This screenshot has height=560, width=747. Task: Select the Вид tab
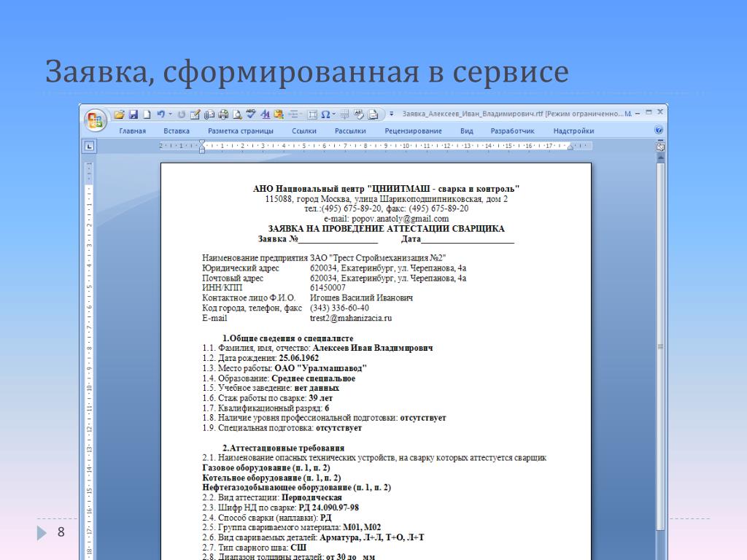[466, 131]
